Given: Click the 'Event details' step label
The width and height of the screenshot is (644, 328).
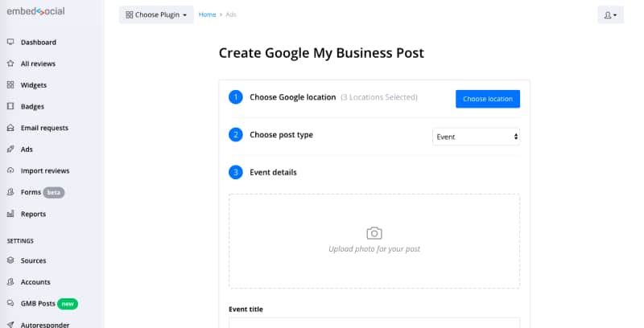Looking at the screenshot, I should pos(273,172).
